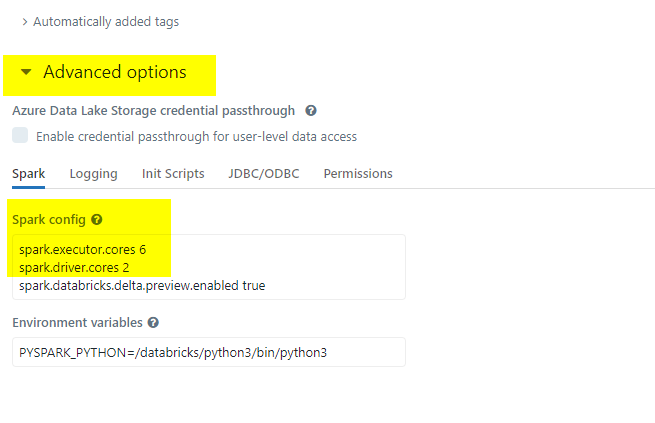This screenshot has width=655, height=423.
Task: Switch to the Logging tab
Action: tap(94, 174)
